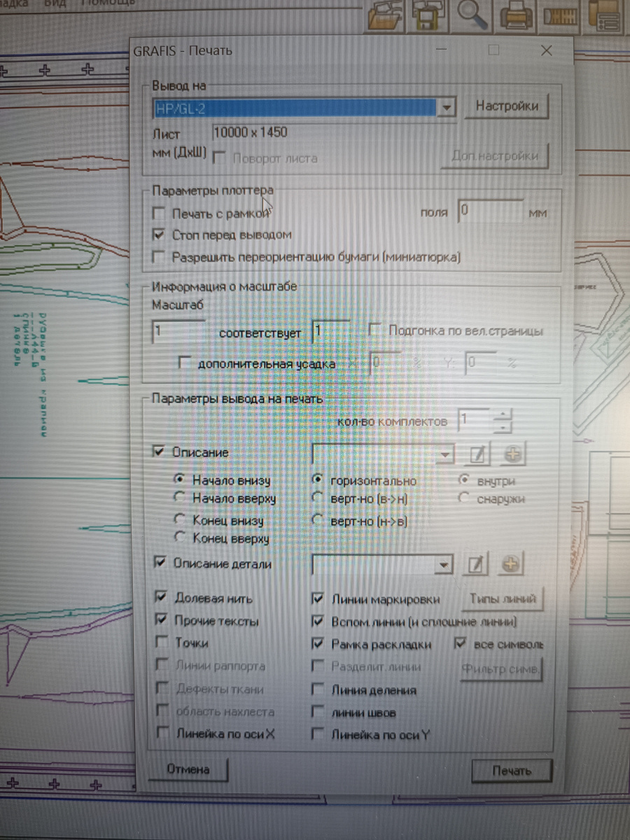Click the plotter icon right of printer

tap(559, 15)
